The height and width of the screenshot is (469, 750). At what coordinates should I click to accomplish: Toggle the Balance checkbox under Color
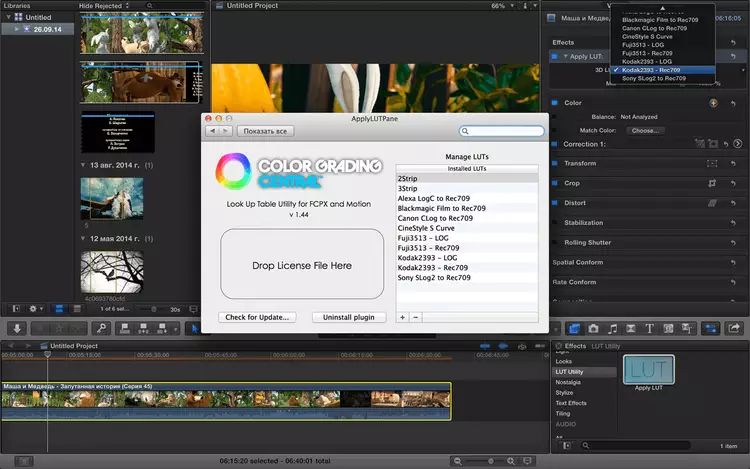tap(555, 117)
